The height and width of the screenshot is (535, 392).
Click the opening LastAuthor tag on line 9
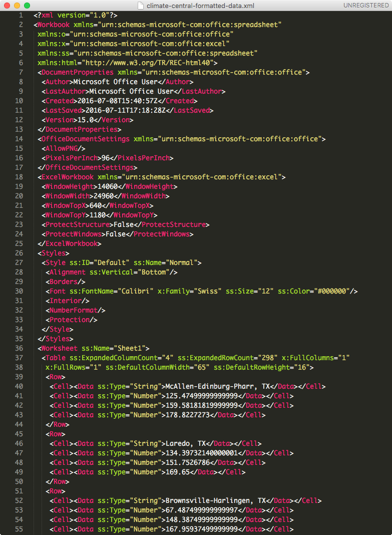[66, 92]
